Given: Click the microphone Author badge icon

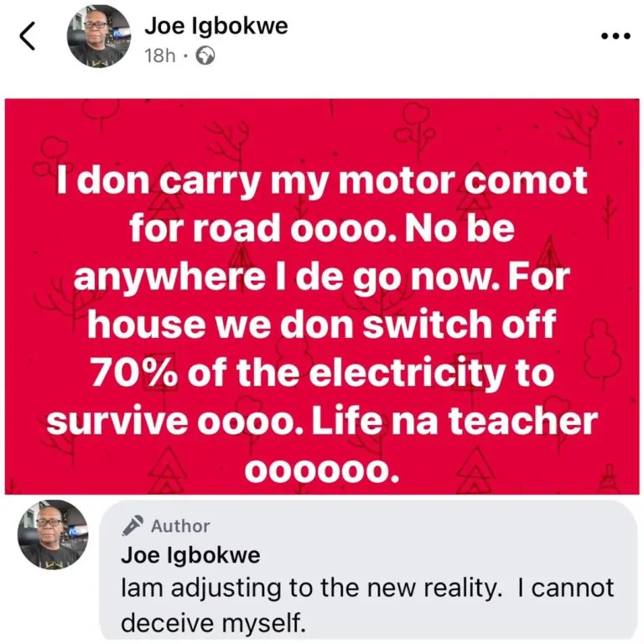Looking at the screenshot, I should coord(132,526).
